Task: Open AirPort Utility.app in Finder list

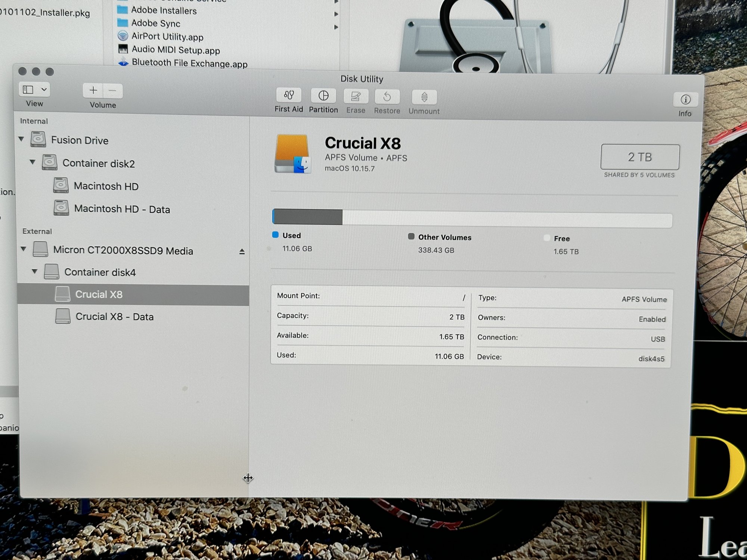Action: 167,37
